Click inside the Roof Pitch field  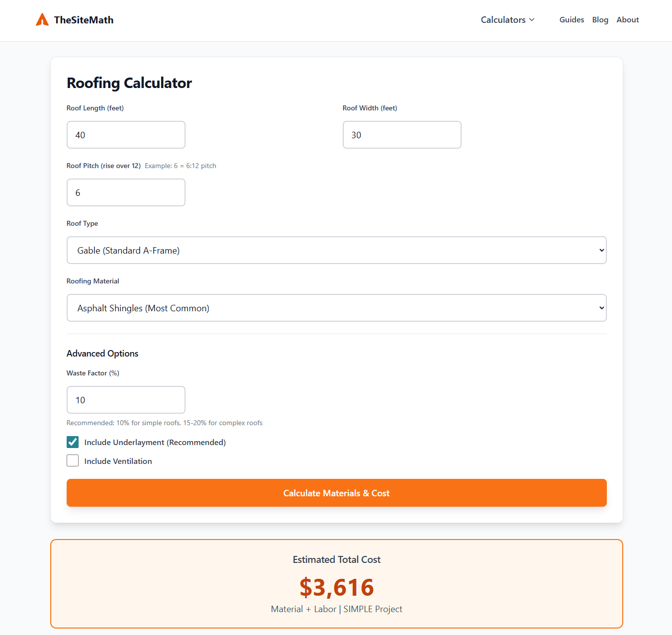[x=126, y=192]
